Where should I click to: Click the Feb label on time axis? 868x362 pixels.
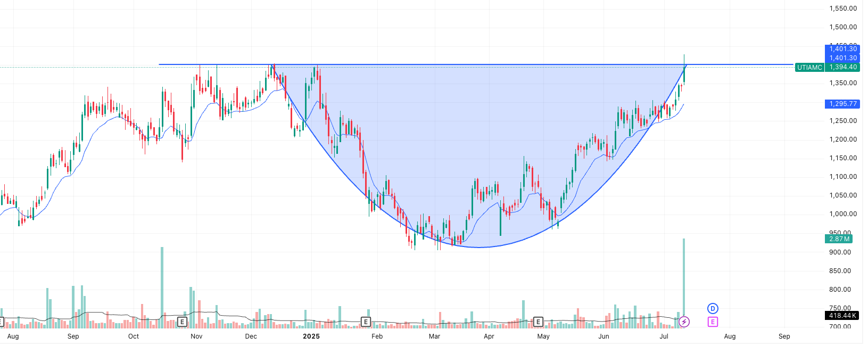click(x=377, y=336)
